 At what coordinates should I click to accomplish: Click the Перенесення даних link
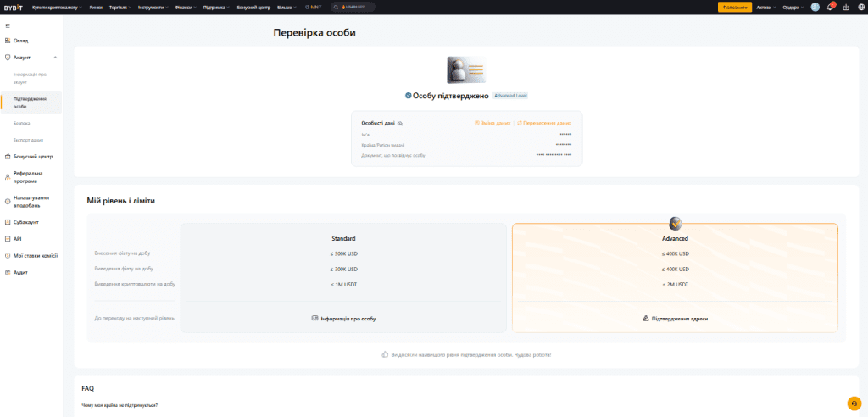pyautogui.click(x=544, y=123)
